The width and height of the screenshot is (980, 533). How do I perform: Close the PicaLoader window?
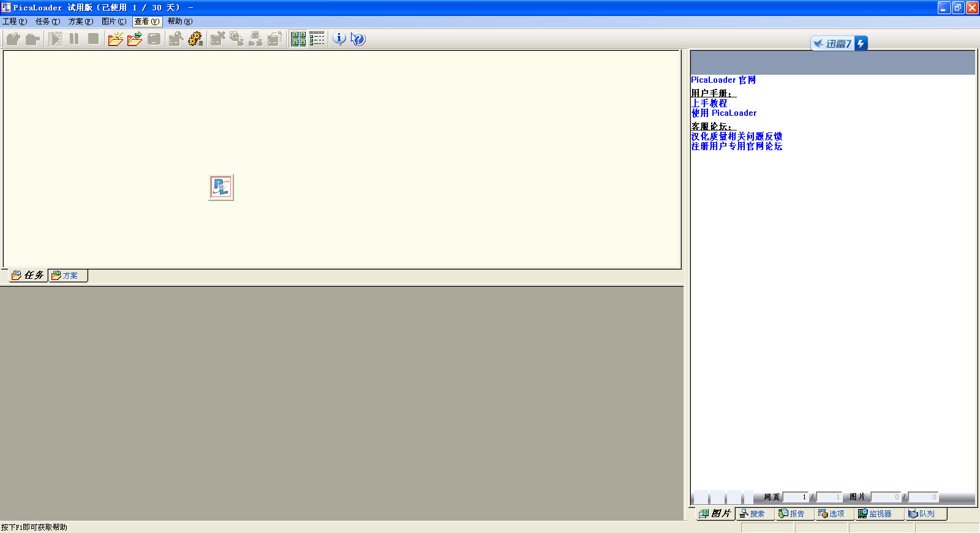[972, 7]
